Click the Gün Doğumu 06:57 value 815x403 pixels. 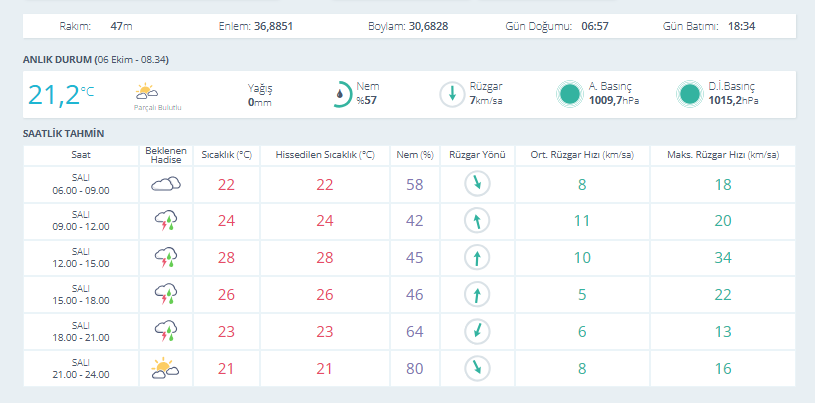click(x=595, y=26)
